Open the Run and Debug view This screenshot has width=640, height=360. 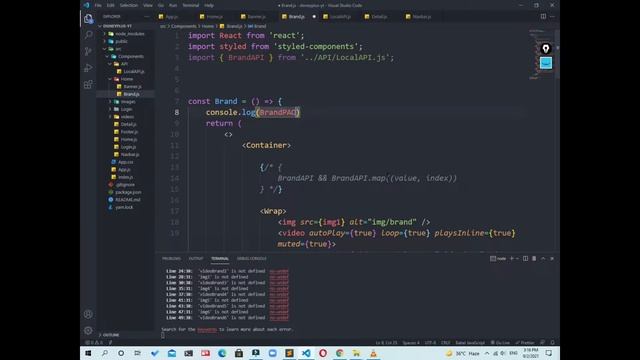[x=88, y=68]
